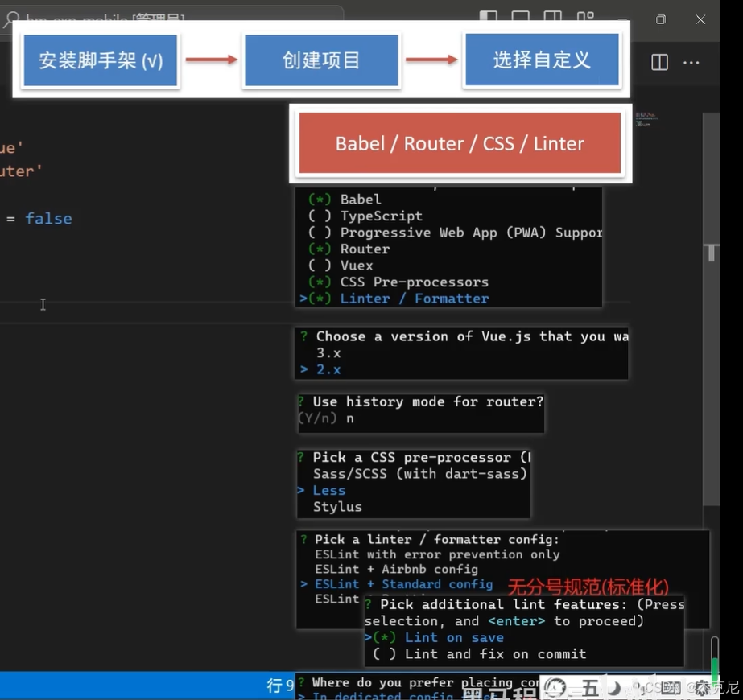Image resolution: width=743 pixels, height=700 pixels.
Task: Click the (Y/n) n answer line
Action: (x=326, y=418)
